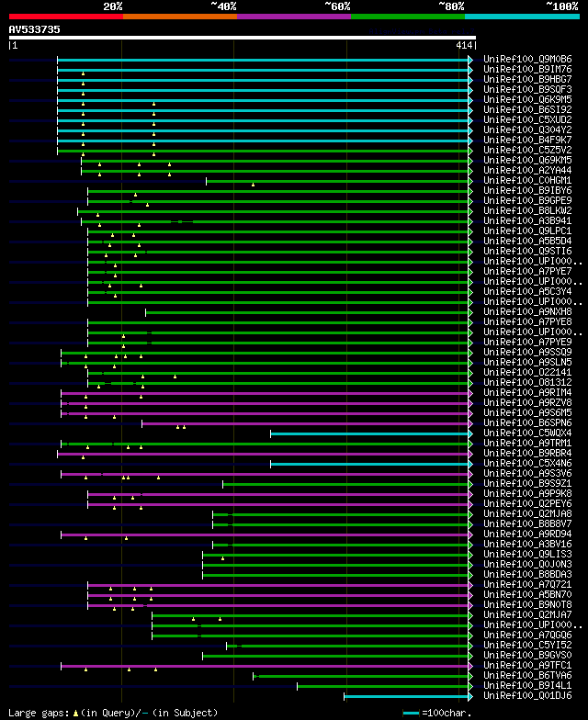Viewport: 588px width, 720px height.
Task: Click the purple ~60% identity legend segment
Action: click(294, 17)
